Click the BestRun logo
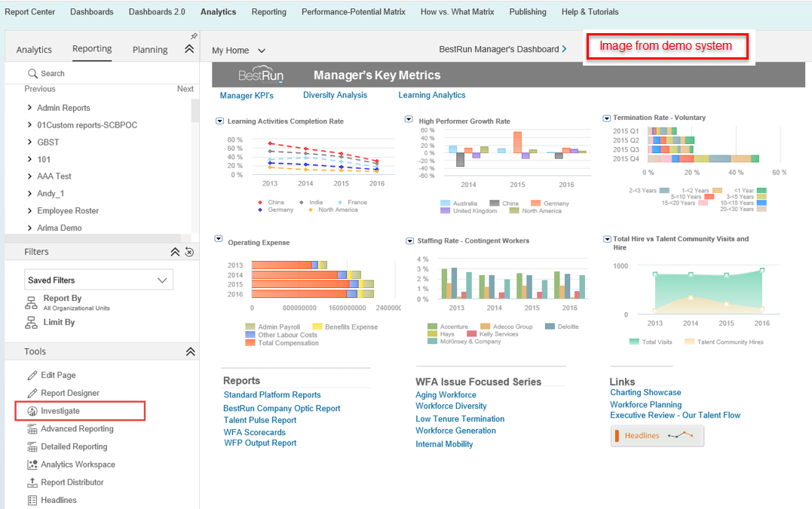This screenshot has height=509, width=812. click(x=261, y=75)
